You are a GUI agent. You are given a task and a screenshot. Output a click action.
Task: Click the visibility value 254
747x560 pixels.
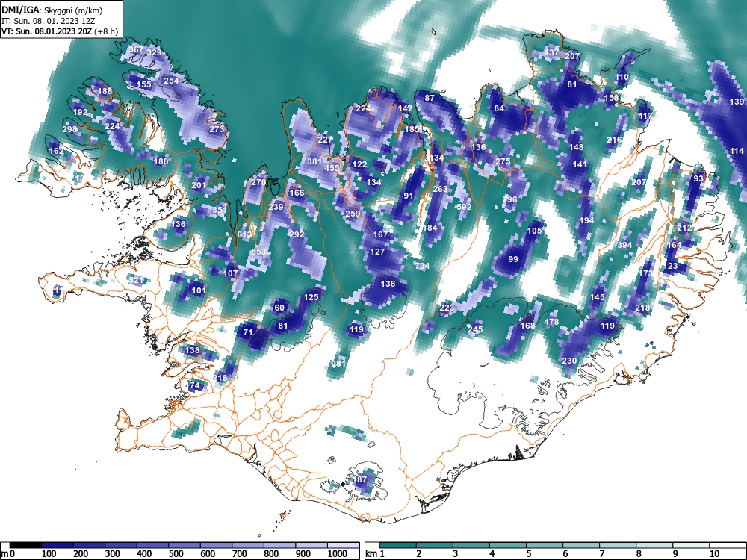(171, 81)
